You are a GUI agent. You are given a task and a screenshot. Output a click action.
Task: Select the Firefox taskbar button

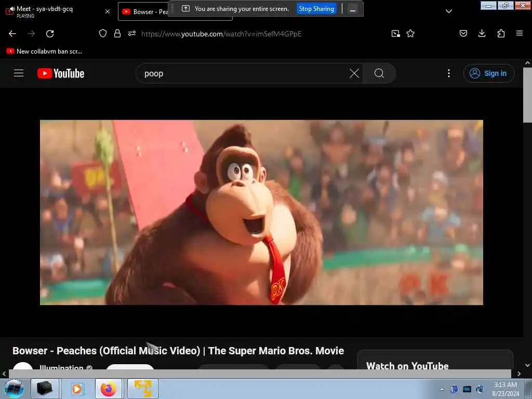pos(109,389)
